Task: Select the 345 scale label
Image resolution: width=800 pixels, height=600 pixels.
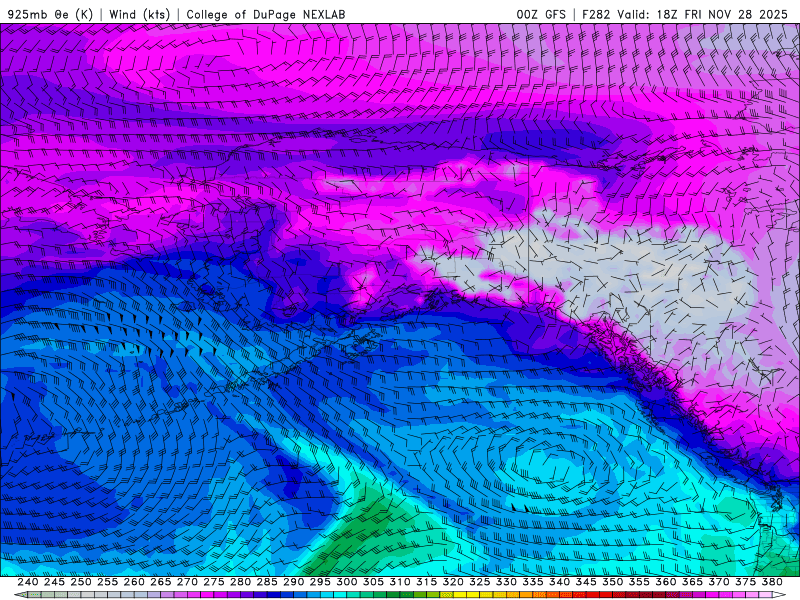Action: pos(586,582)
